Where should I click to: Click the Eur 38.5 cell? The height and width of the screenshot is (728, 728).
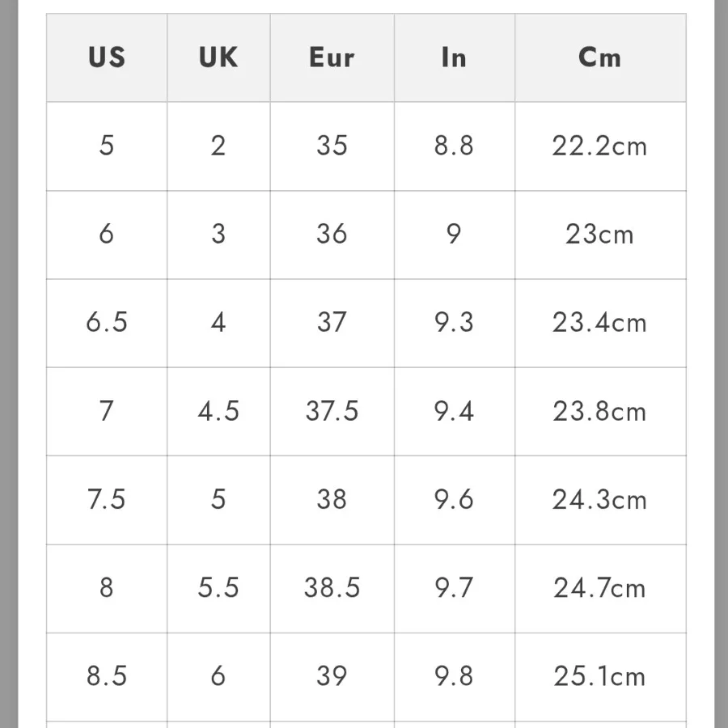click(x=332, y=587)
